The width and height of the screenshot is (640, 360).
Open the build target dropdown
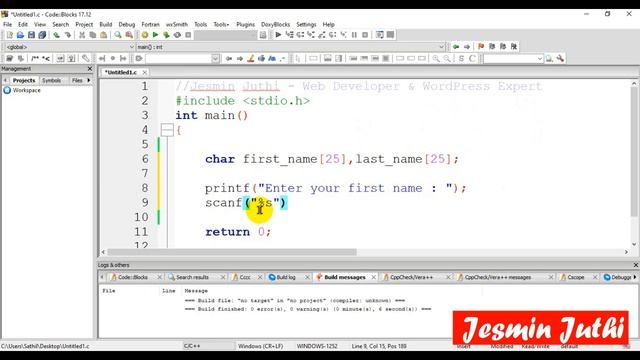(x=226, y=35)
